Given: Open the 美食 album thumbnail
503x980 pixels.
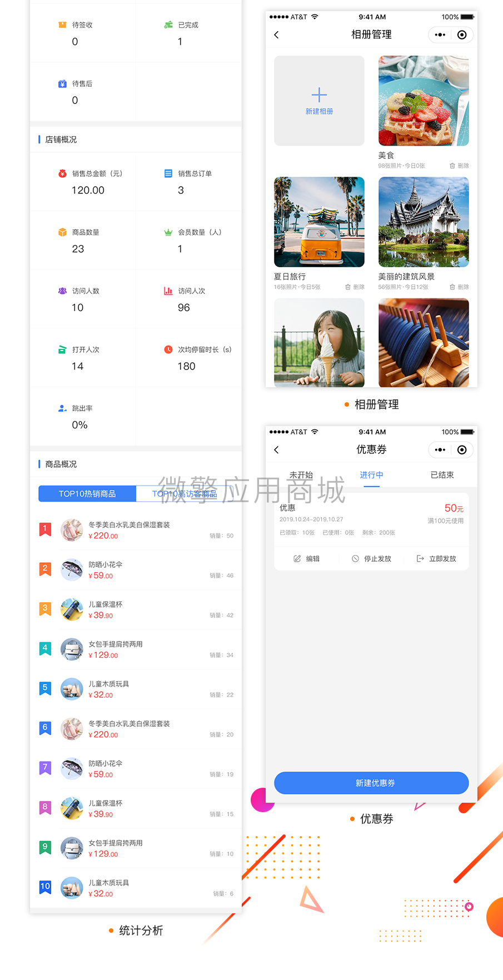Looking at the screenshot, I should (424, 101).
